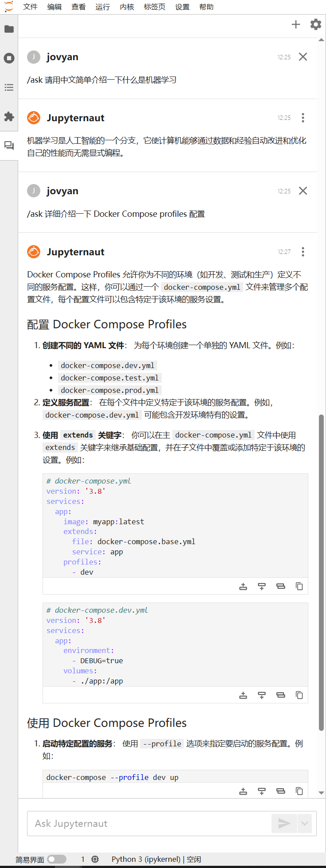
Task: Insert docker-compose.yml code below active cell
Action: (262, 586)
